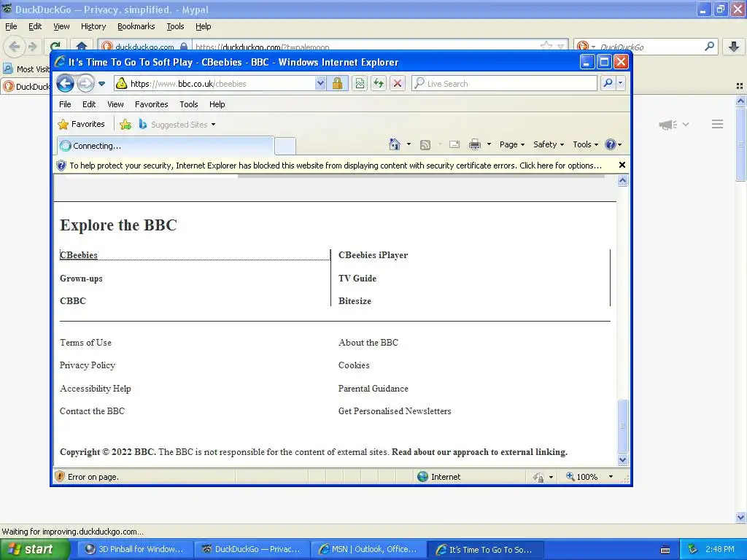This screenshot has height=560, width=747.
Task: Open IE Help menu
Action: (x=217, y=104)
